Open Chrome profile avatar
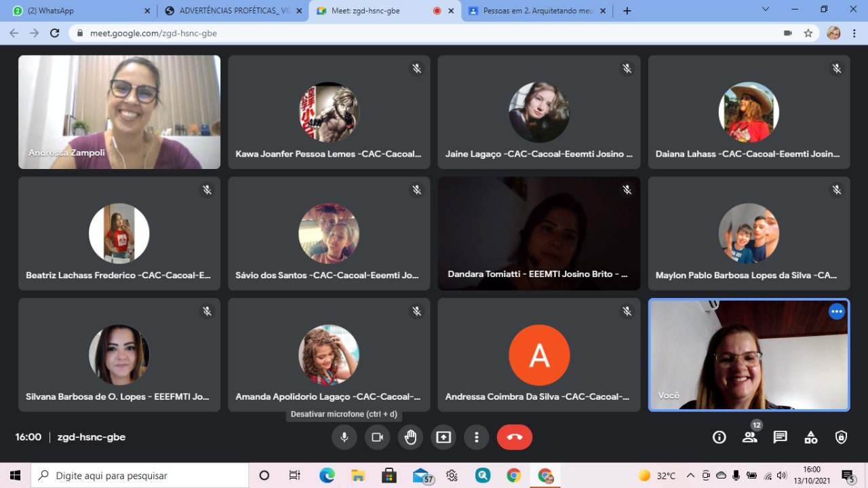 [834, 33]
